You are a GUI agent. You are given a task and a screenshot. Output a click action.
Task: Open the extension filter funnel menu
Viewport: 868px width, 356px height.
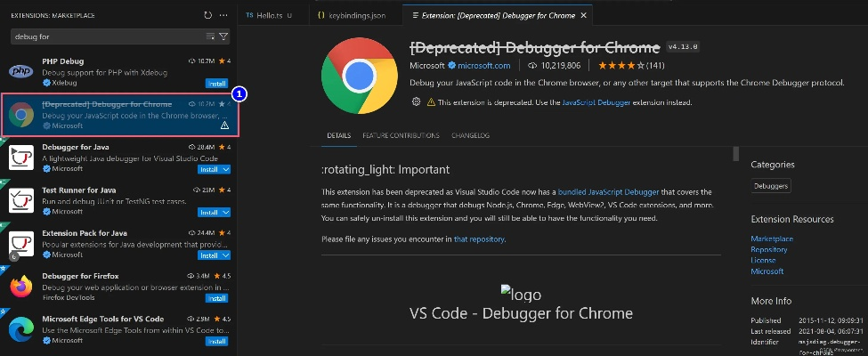click(223, 36)
